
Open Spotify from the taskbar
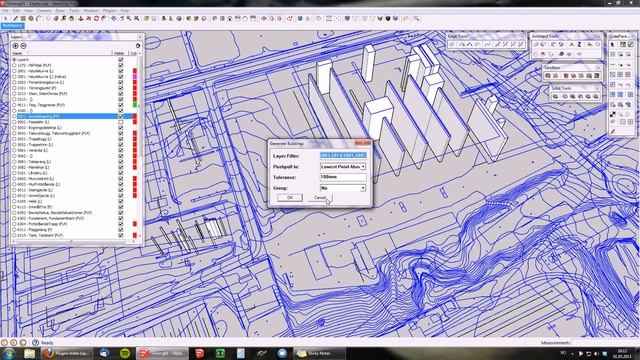point(125,353)
